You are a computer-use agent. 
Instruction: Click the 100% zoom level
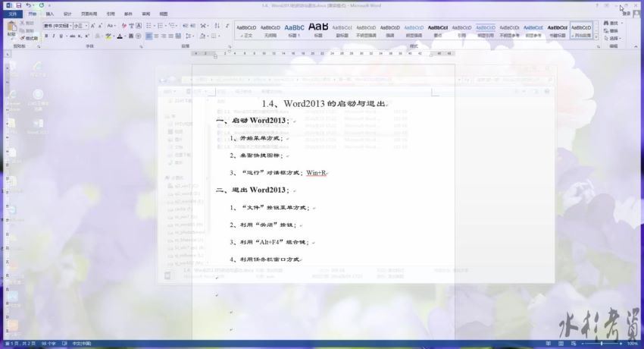[x=633, y=343]
